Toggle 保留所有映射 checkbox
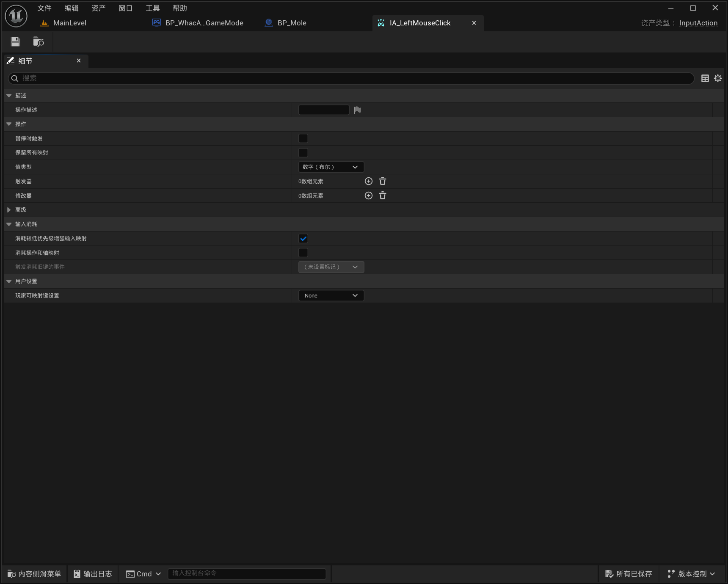 (303, 153)
